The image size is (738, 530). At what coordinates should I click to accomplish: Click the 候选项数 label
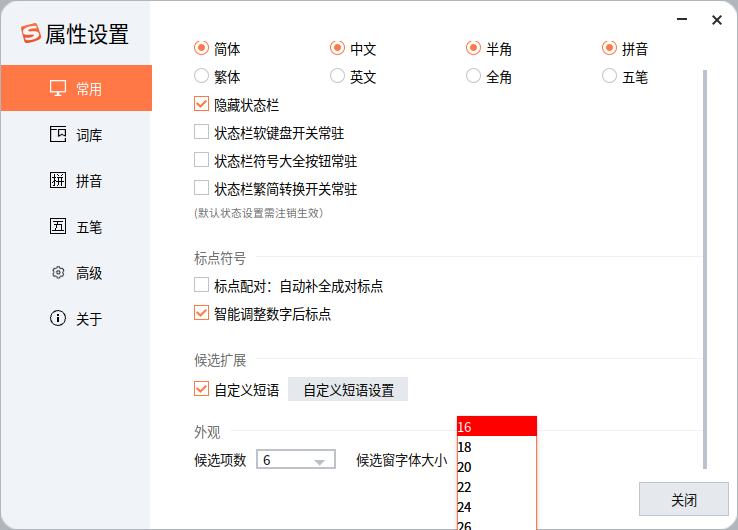point(220,460)
